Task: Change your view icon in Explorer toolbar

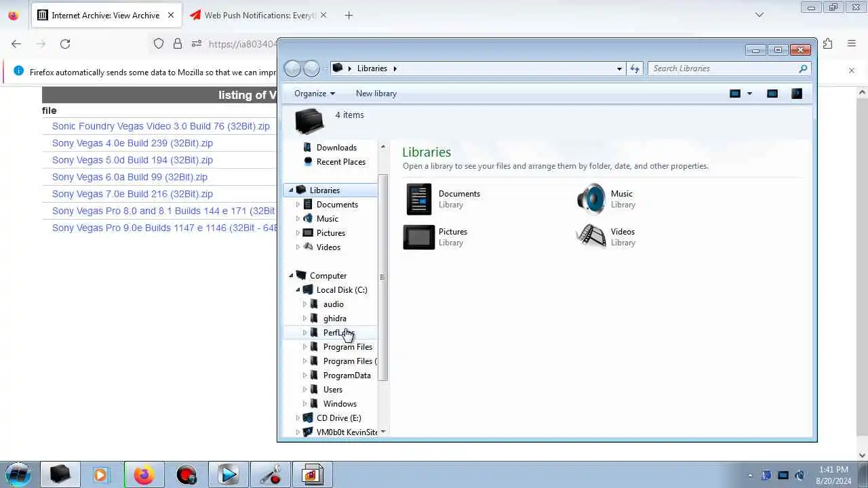Action: tap(734, 94)
